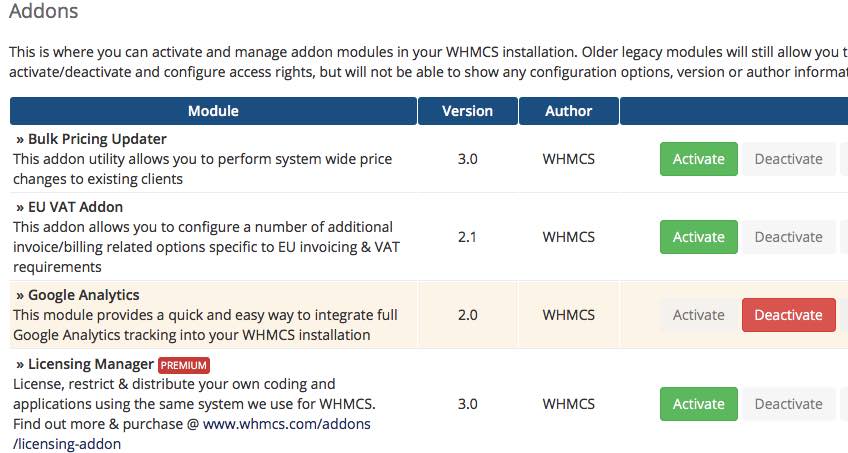
Task: Click the Addons page heading
Action: coord(43,12)
